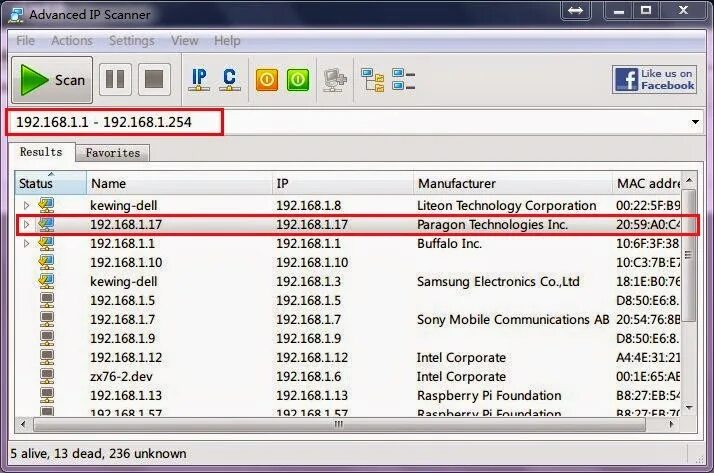Open the File menu
This screenshot has width=714, height=473.
pyautogui.click(x=26, y=41)
